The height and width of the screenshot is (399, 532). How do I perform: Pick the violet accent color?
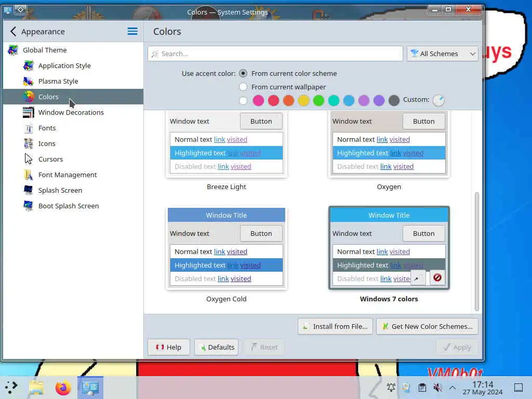pos(379,100)
